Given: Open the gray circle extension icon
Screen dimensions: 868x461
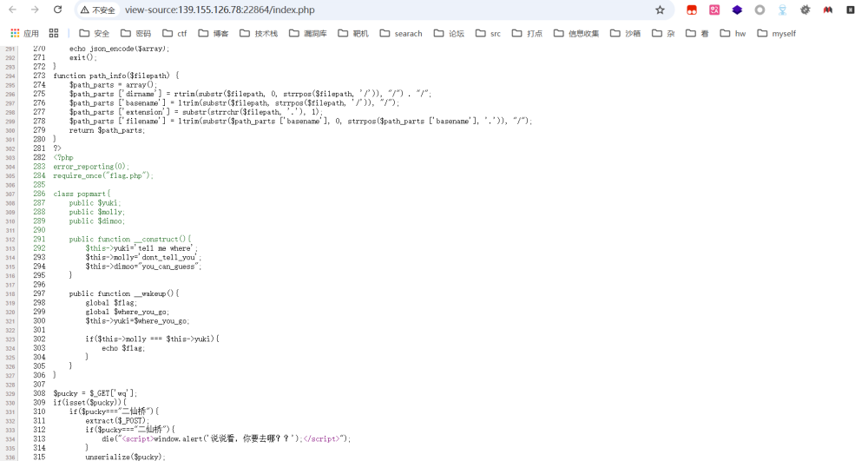Looking at the screenshot, I should pos(759,10).
